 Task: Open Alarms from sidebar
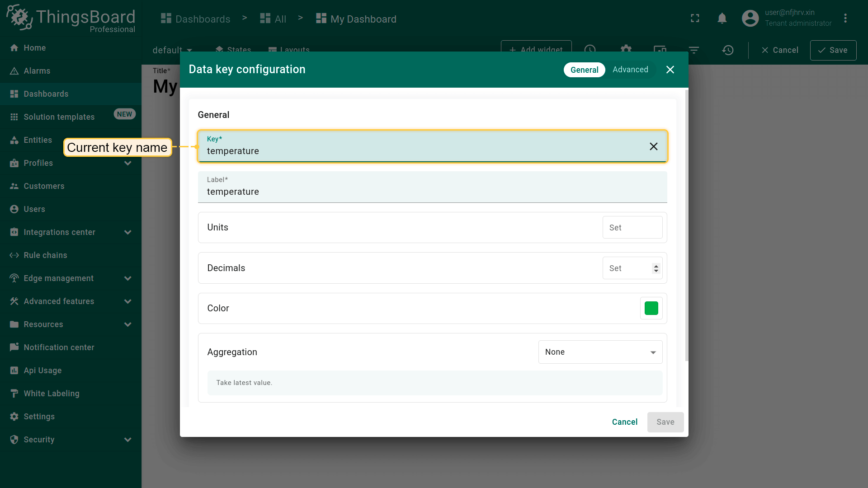click(x=37, y=71)
